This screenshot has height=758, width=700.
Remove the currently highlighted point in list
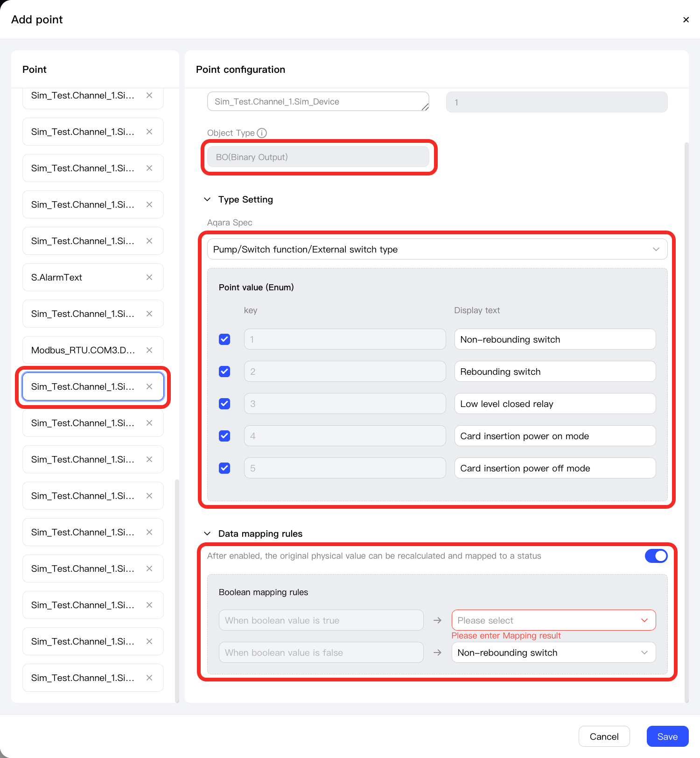(149, 386)
